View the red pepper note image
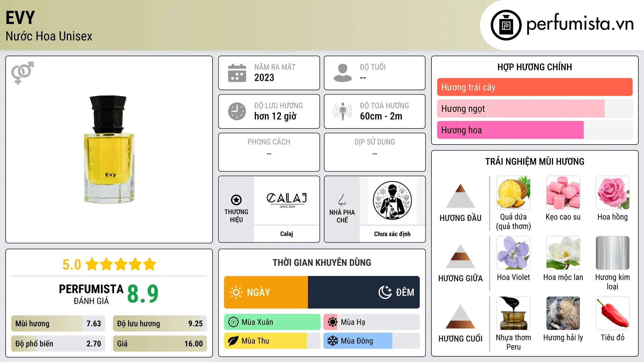This screenshot has height=362, width=644. [x=613, y=313]
